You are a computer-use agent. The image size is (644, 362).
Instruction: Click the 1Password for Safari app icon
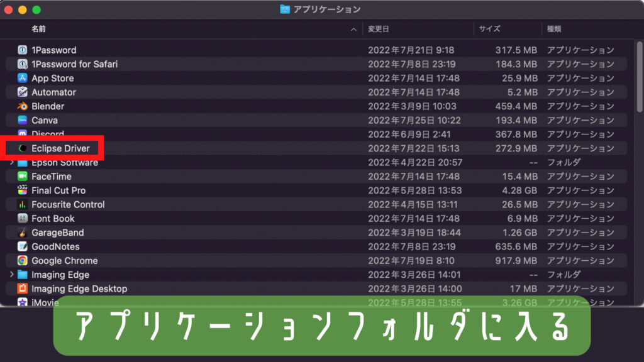[x=22, y=64]
